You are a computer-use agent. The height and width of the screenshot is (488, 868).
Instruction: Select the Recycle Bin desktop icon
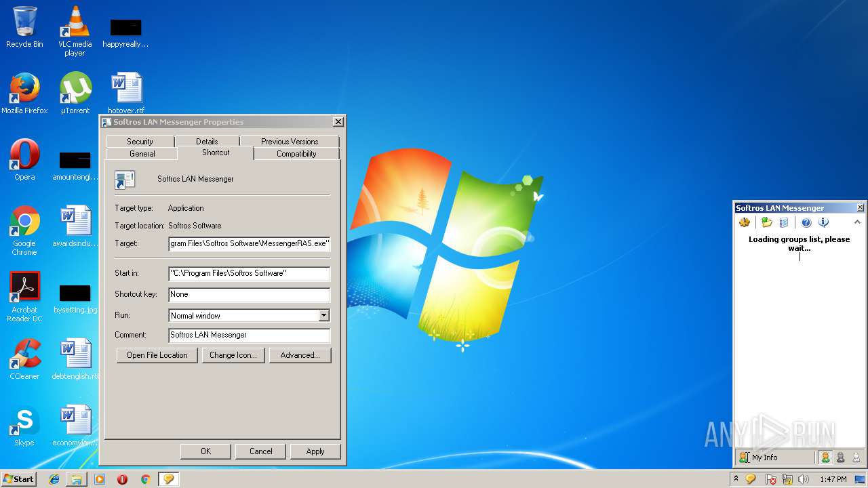tap(24, 27)
